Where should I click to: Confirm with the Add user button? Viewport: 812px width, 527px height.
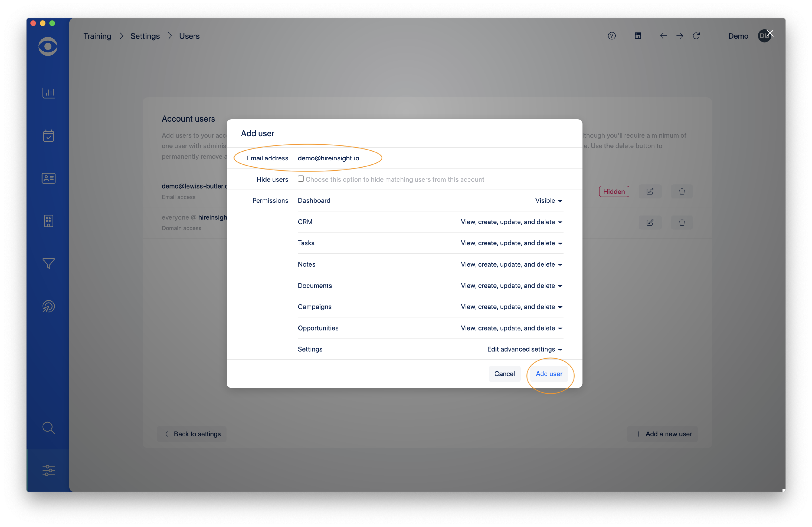(549, 374)
